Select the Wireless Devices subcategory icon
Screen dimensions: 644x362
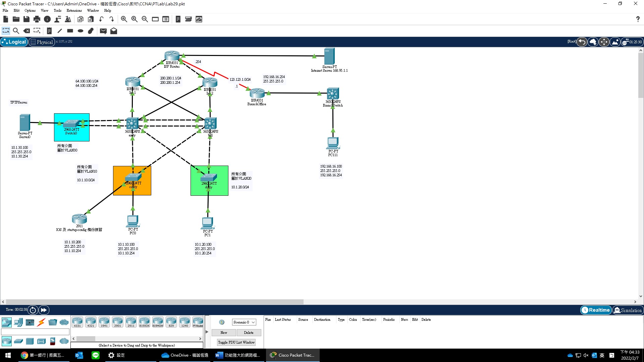(41, 341)
